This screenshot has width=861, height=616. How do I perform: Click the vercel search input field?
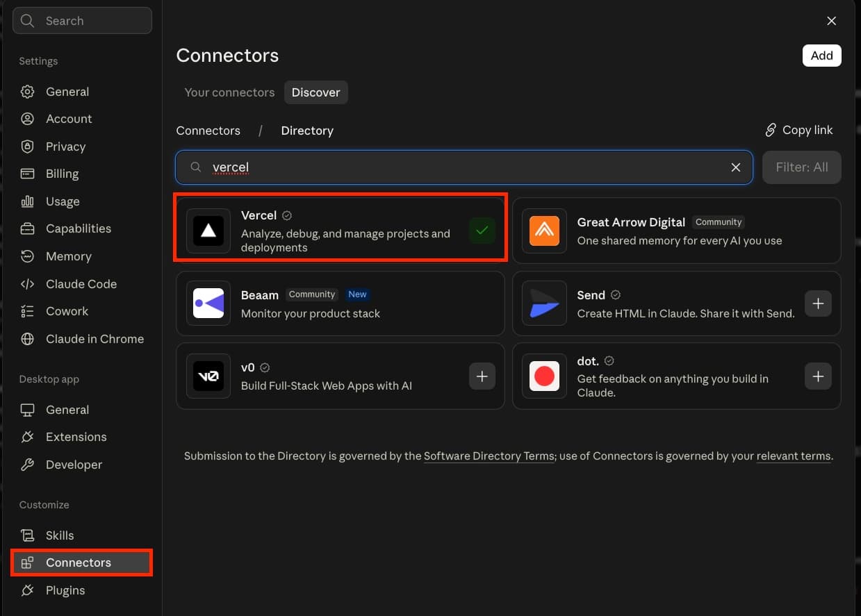464,167
